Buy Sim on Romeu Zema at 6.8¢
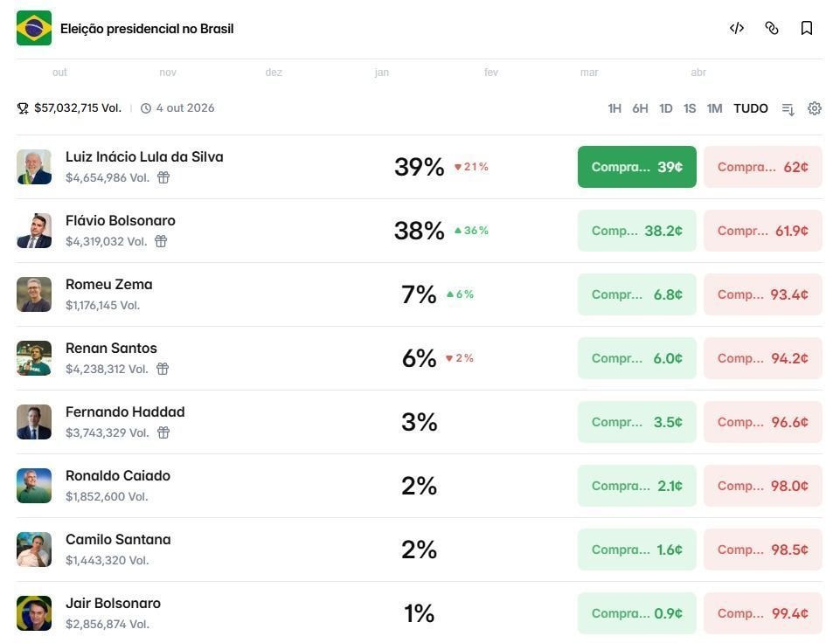840x643 pixels. [636, 294]
